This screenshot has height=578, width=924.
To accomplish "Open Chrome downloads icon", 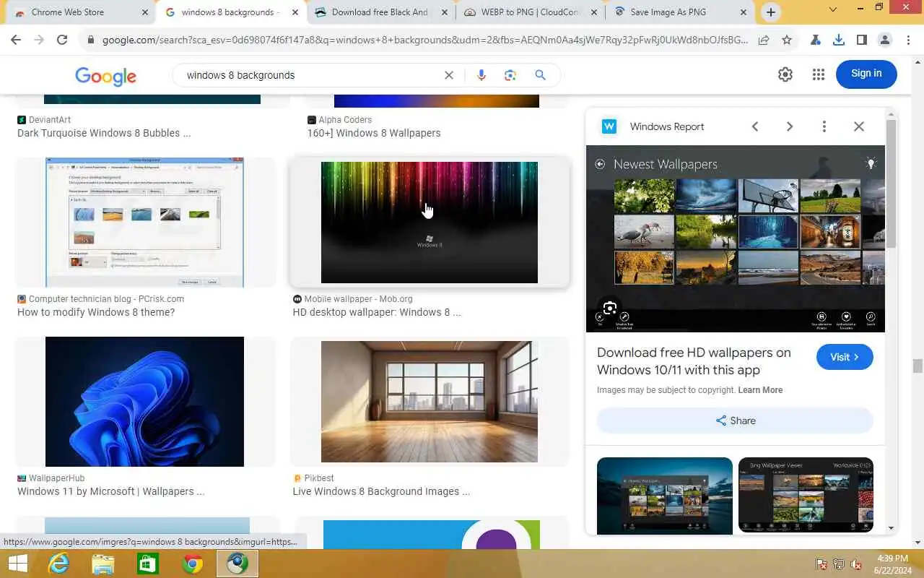I will (839, 40).
